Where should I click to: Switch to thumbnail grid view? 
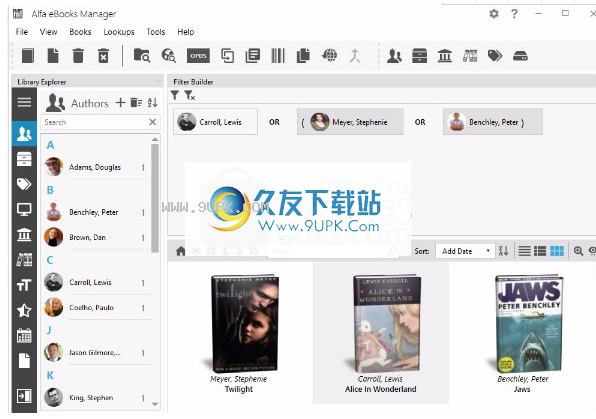pyautogui.click(x=557, y=251)
